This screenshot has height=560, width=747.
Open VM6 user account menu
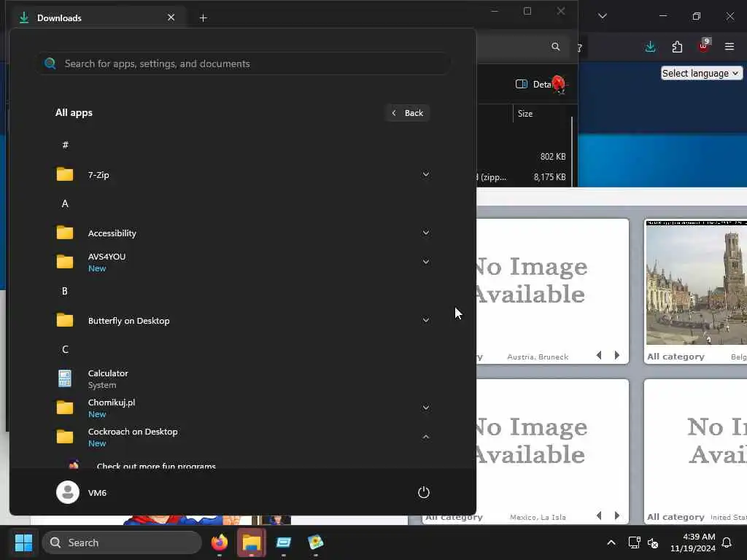[x=82, y=492]
